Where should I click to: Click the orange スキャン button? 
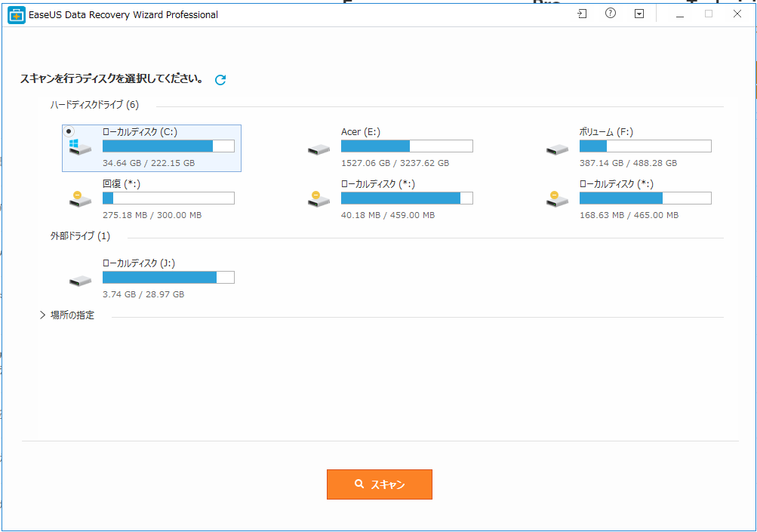[x=380, y=484]
